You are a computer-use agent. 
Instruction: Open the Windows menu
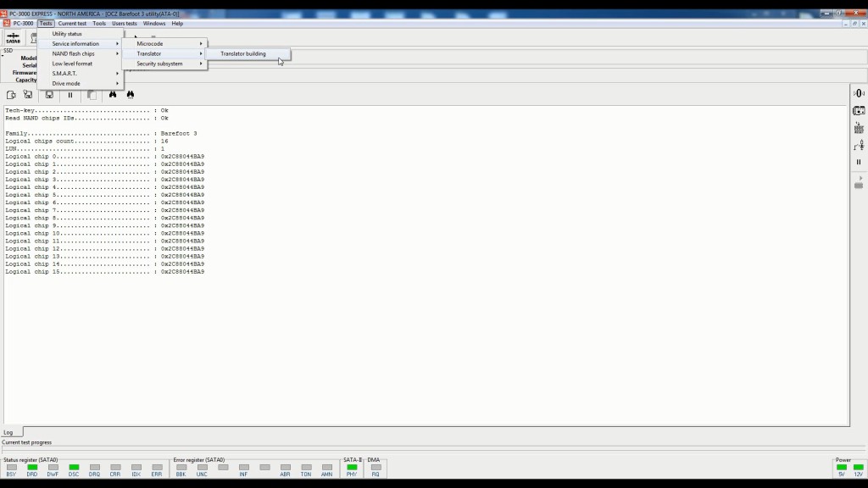click(153, 23)
